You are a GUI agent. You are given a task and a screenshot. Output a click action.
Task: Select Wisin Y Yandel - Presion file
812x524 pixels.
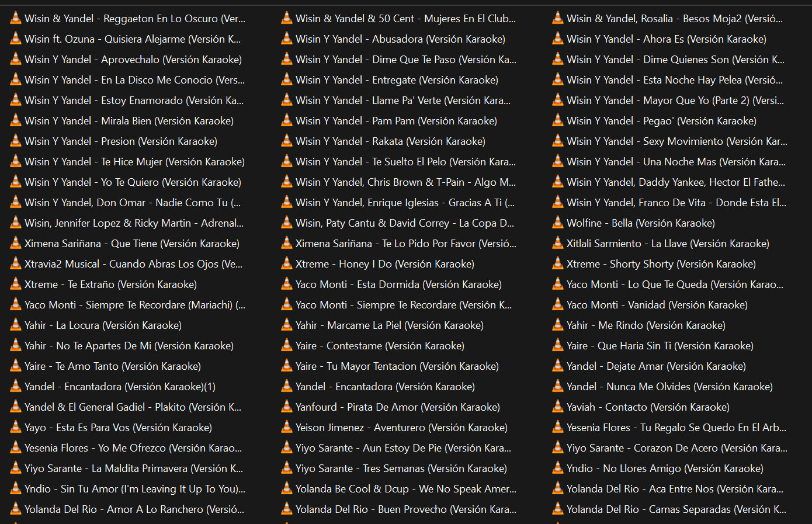pyautogui.click(x=120, y=141)
